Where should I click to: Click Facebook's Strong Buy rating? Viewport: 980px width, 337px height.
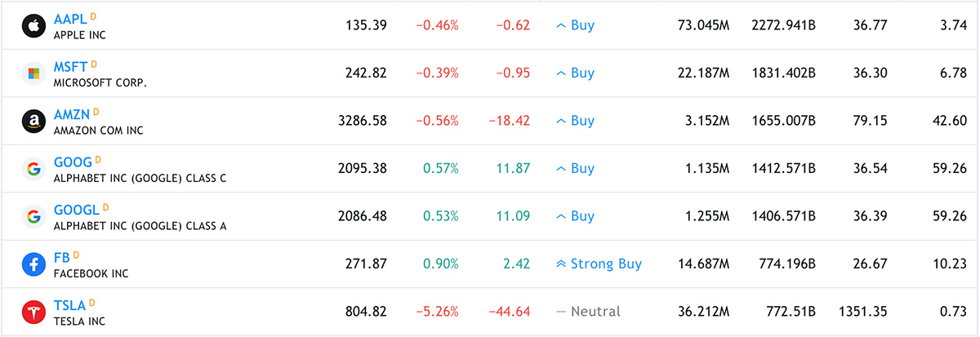[599, 264]
